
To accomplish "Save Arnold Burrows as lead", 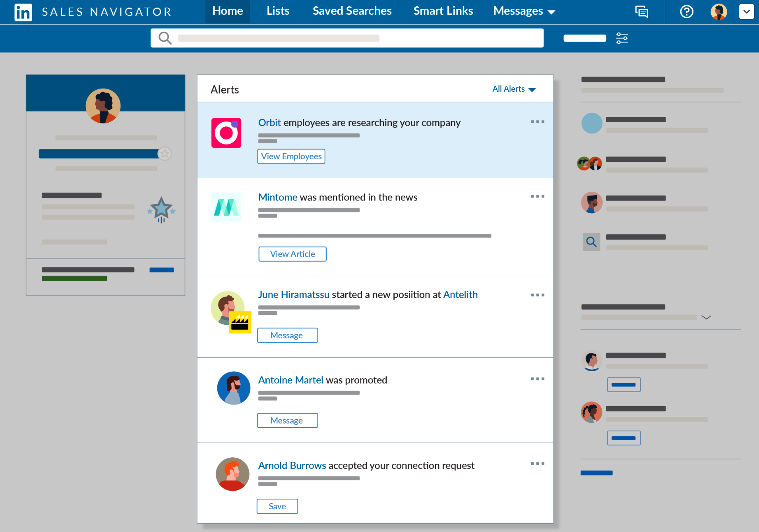I will pyautogui.click(x=277, y=506).
